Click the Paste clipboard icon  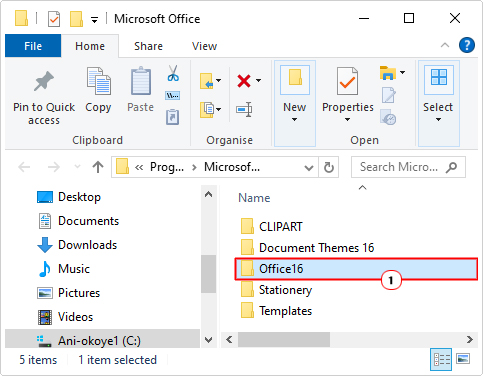click(141, 81)
